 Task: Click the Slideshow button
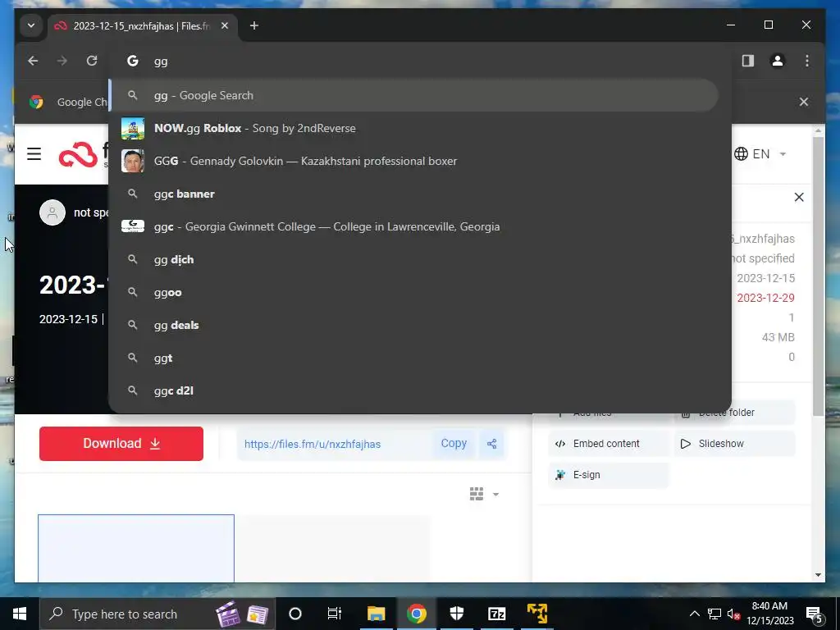734,444
